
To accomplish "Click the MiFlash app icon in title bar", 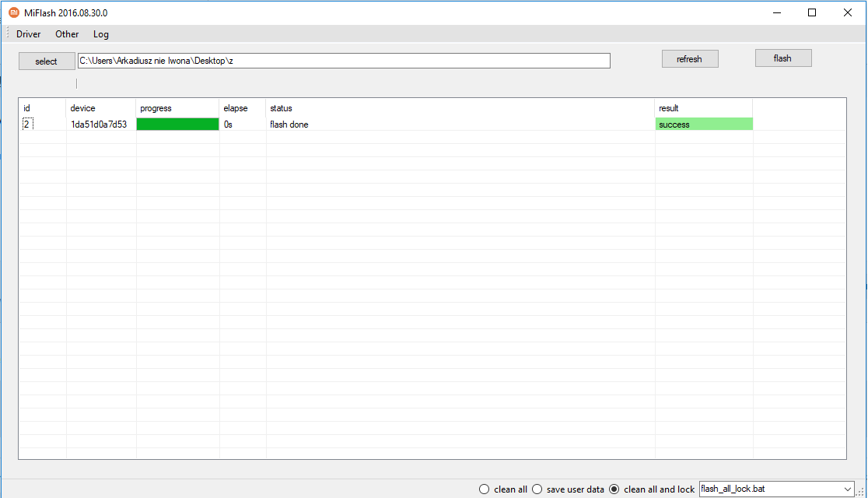I will pos(13,12).
